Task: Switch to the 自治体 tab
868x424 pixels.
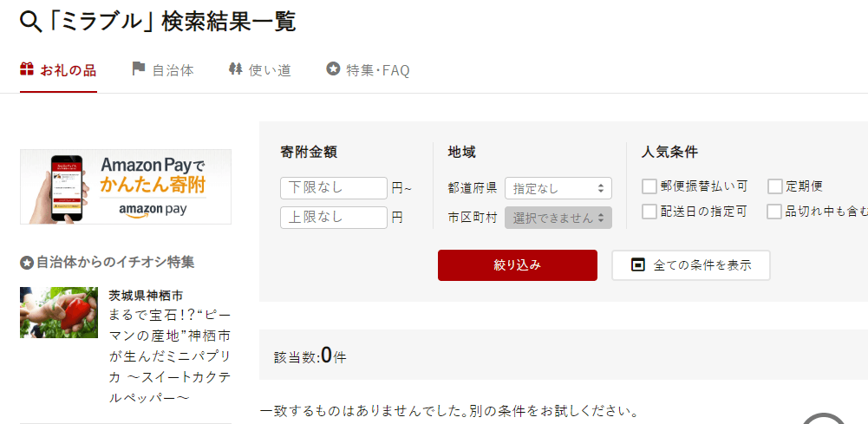Action: [x=163, y=69]
